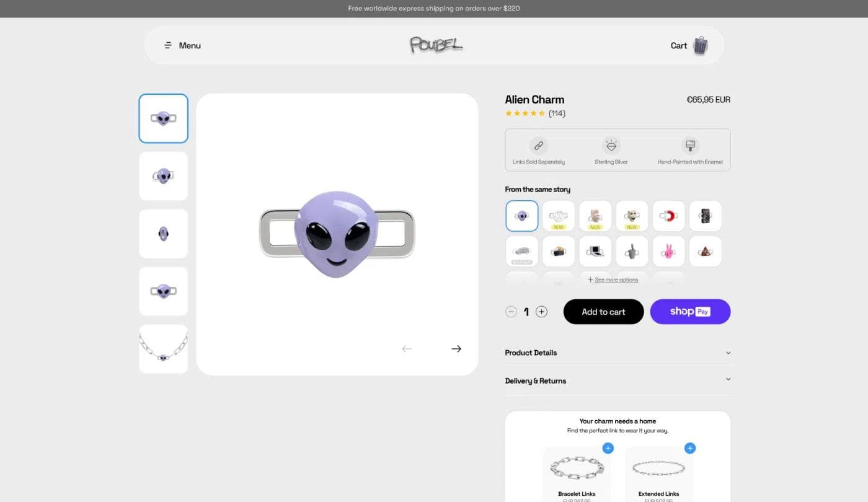Screen dimensions: 868x502
Task: Select the necklace chain thumbnail
Action: (x=163, y=348)
